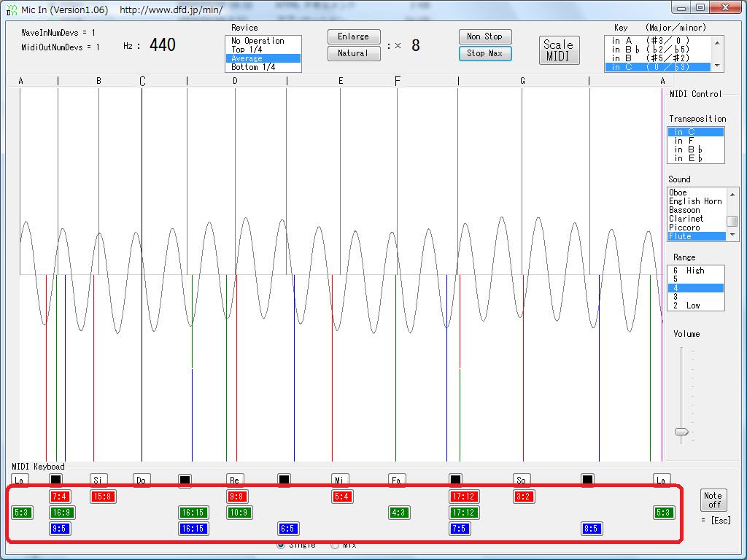This screenshot has width=747, height=560.
Task: Select key in B♭ (♭2/♭5)
Action: click(x=657, y=50)
